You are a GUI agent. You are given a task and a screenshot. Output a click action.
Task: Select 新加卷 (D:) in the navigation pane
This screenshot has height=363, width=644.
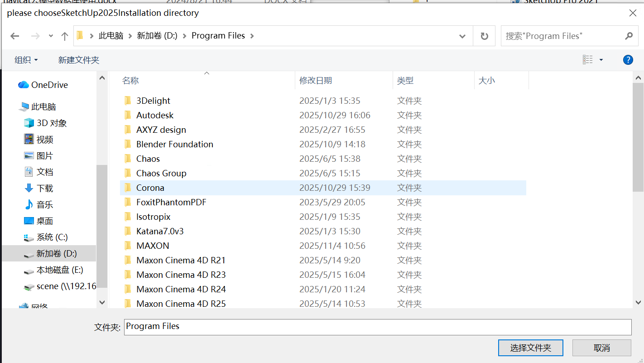pyautogui.click(x=49, y=253)
